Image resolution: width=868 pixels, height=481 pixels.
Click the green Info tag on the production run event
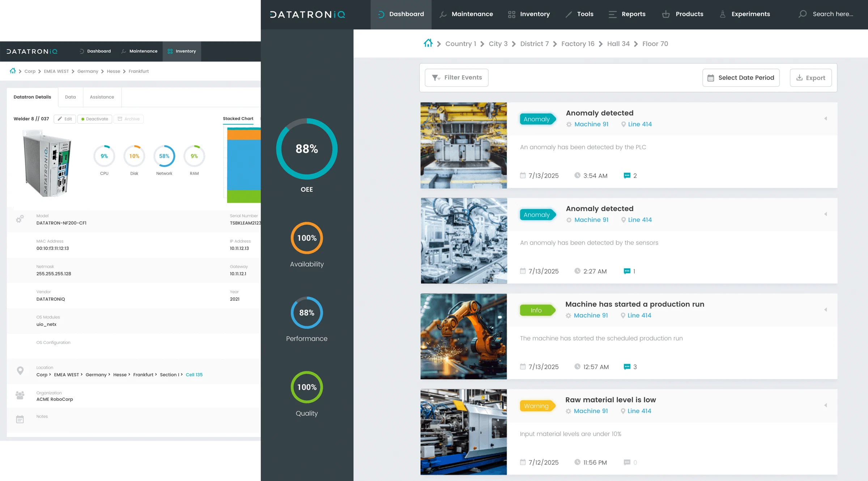pos(537,310)
